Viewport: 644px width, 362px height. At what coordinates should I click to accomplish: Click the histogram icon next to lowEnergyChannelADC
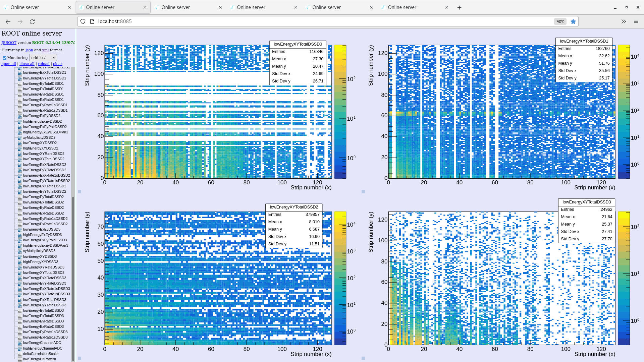(20, 343)
